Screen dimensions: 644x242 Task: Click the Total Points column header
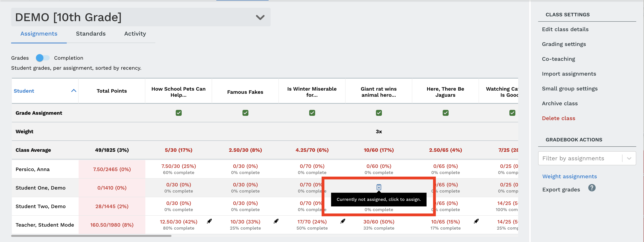111,91
